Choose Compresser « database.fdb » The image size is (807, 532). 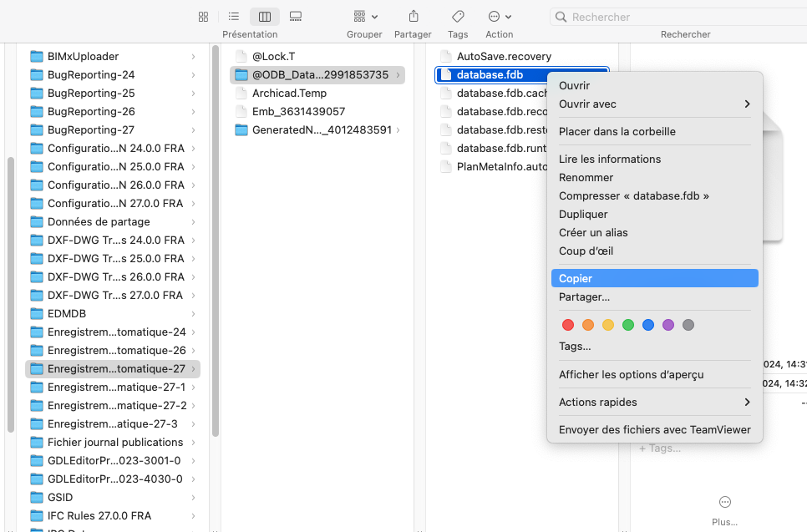pyautogui.click(x=655, y=196)
